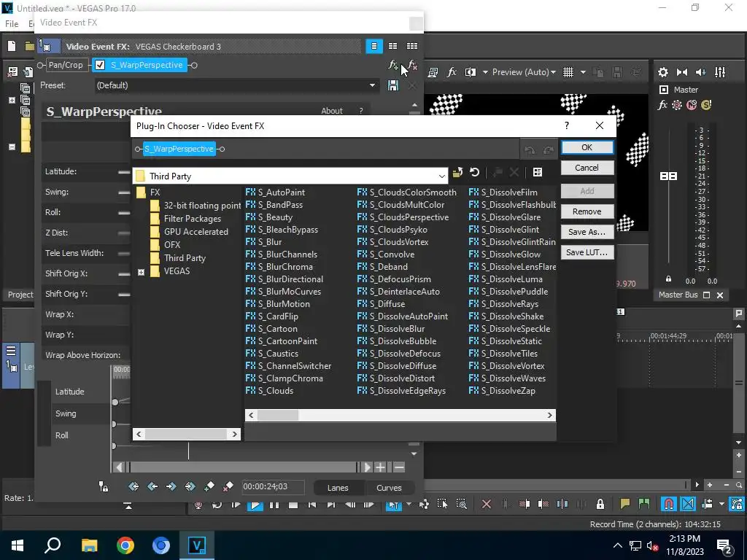This screenshot has width=747, height=560.
Task: Switch FX window to single list view icon
Action: [374, 46]
